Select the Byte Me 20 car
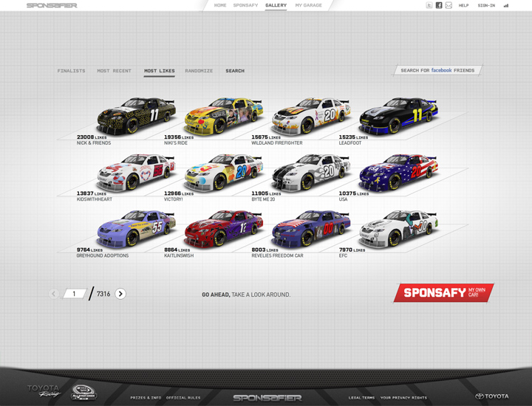Screen dimensions: 532x406 pyautogui.click(x=311, y=173)
